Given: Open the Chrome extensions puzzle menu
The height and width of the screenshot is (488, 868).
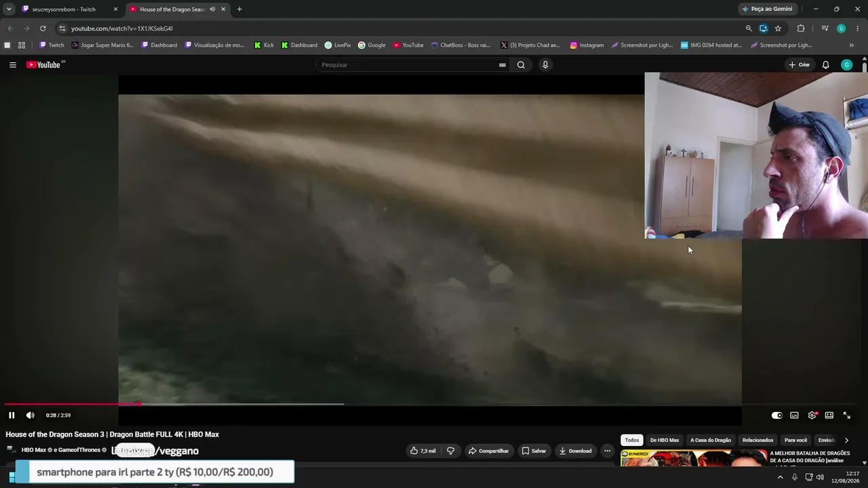Looking at the screenshot, I should pyautogui.click(x=801, y=28).
